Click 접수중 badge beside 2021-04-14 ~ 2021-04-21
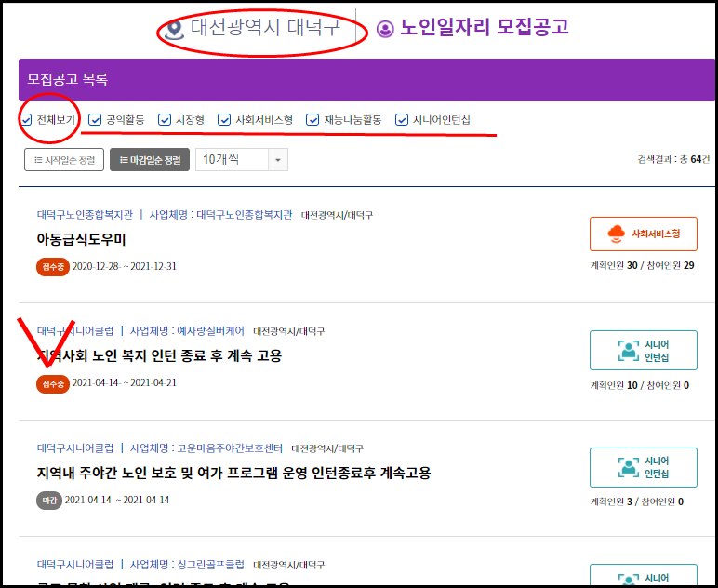Image resolution: width=718 pixels, height=588 pixels. pyautogui.click(x=53, y=383)
